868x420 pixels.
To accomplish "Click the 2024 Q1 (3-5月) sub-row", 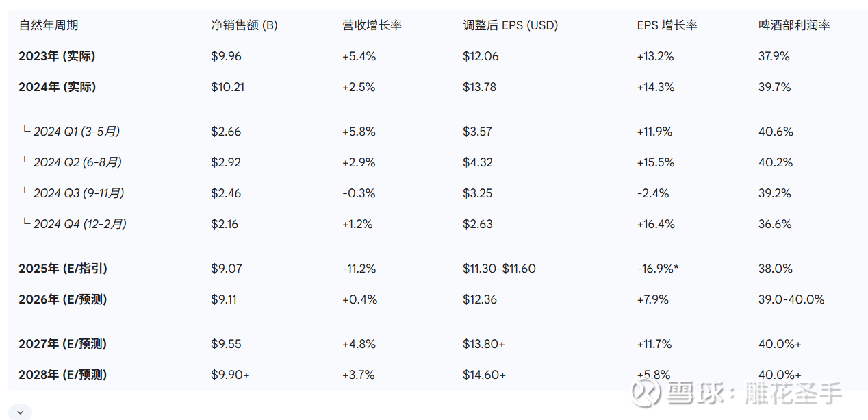I will click(x=77, y=132).
